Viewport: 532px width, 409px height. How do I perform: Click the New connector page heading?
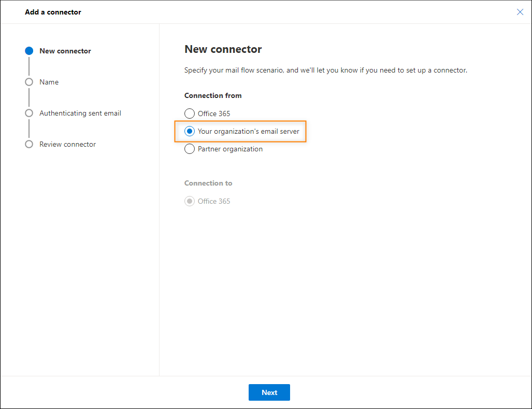click(223, 49)
